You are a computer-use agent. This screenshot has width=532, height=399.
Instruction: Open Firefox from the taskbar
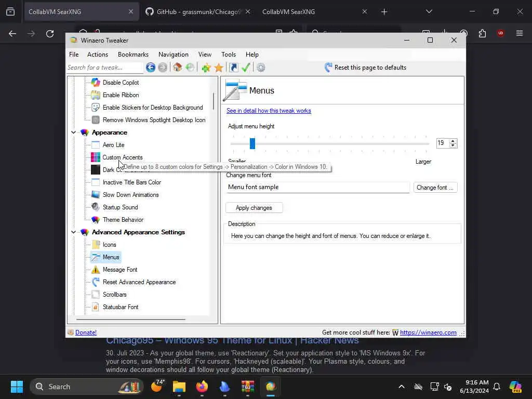pos(202,387)
